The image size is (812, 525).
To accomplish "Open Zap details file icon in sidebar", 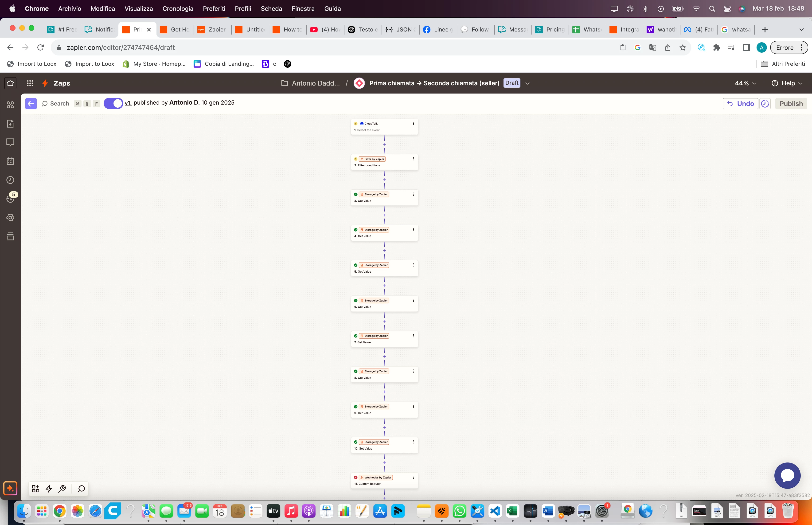I will click(10, 123).
